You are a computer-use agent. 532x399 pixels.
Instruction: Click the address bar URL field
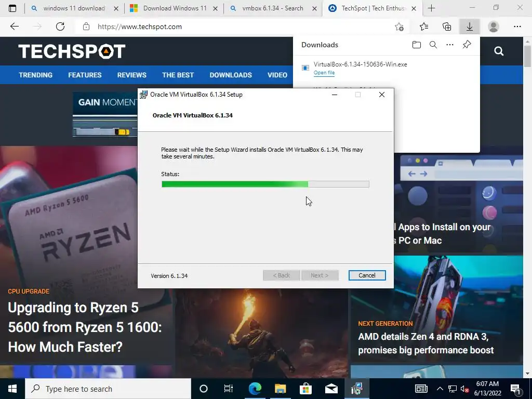pos(237,26)
